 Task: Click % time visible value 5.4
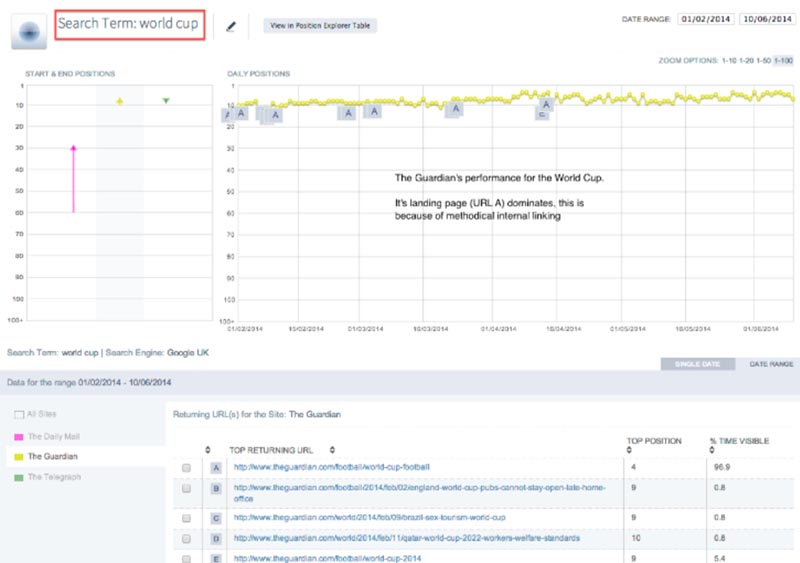pyautogui.click(x=719, y=558)
